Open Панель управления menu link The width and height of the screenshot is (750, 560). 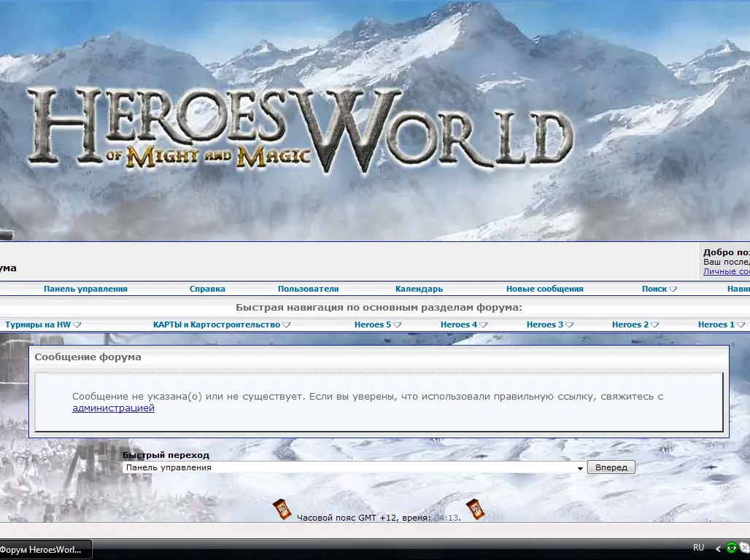click(85, 289)
